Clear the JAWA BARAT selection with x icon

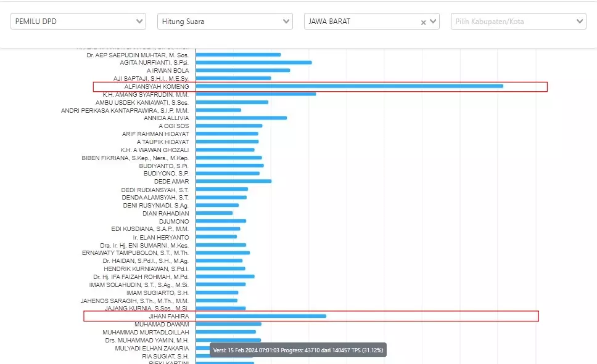(x=423, y=22)
